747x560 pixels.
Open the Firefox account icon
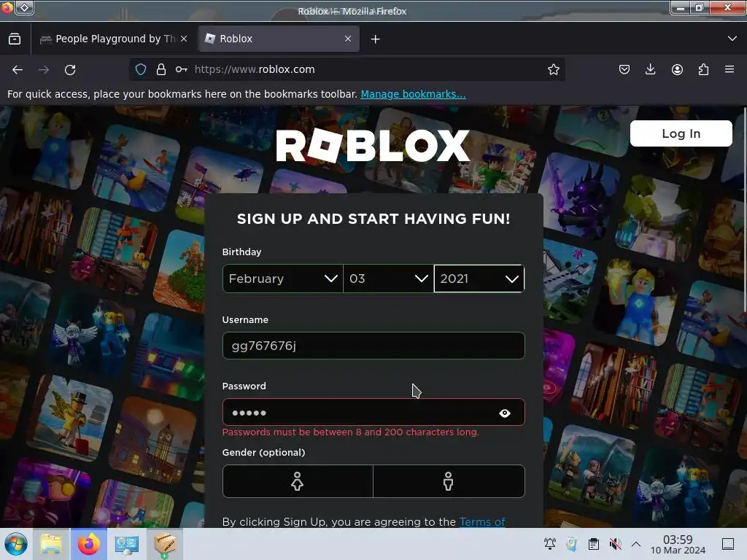coord(677,69)
